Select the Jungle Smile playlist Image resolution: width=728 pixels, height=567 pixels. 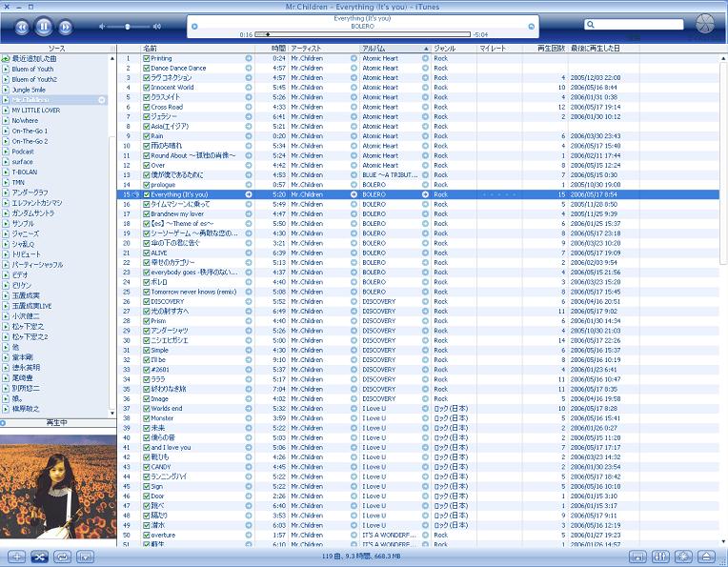[x=29, y=90]
